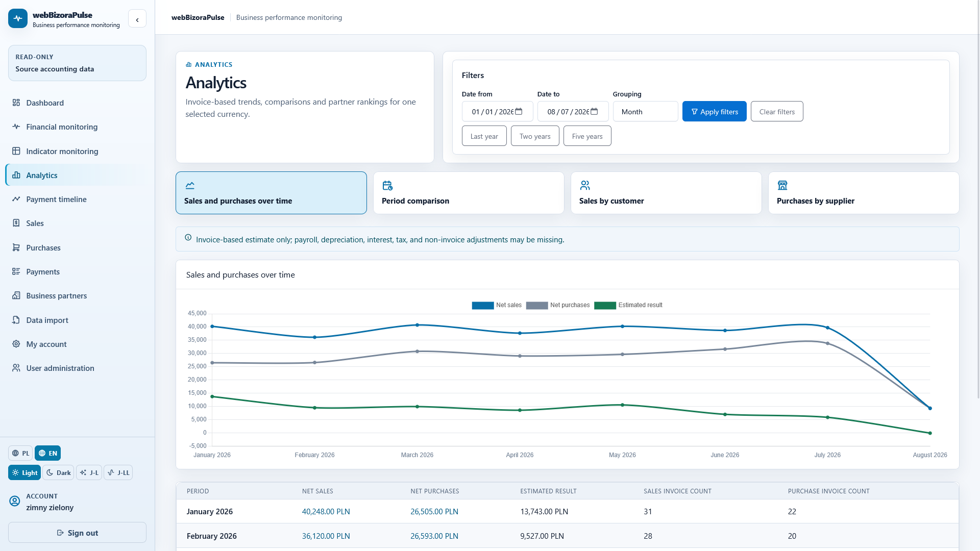Screen dimensions: 980x551
Task: Select the Last year preset
Action: coord(484,136)
